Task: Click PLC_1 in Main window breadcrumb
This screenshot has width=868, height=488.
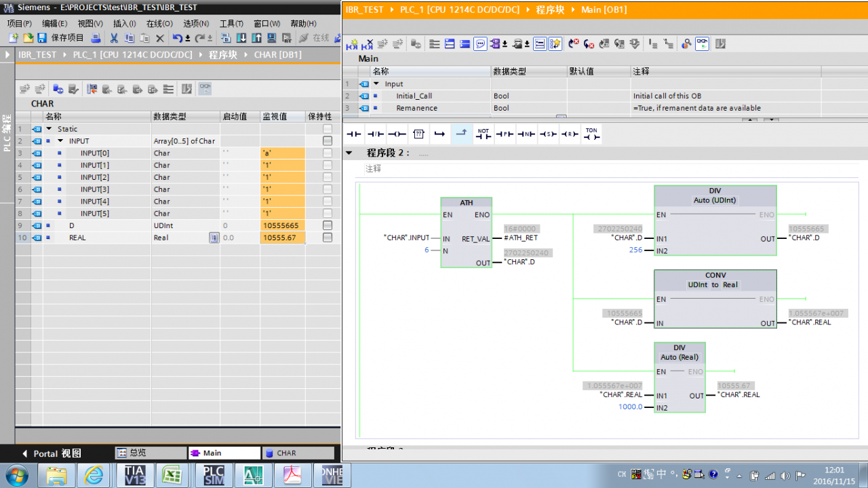Action: tap(461, 10)
